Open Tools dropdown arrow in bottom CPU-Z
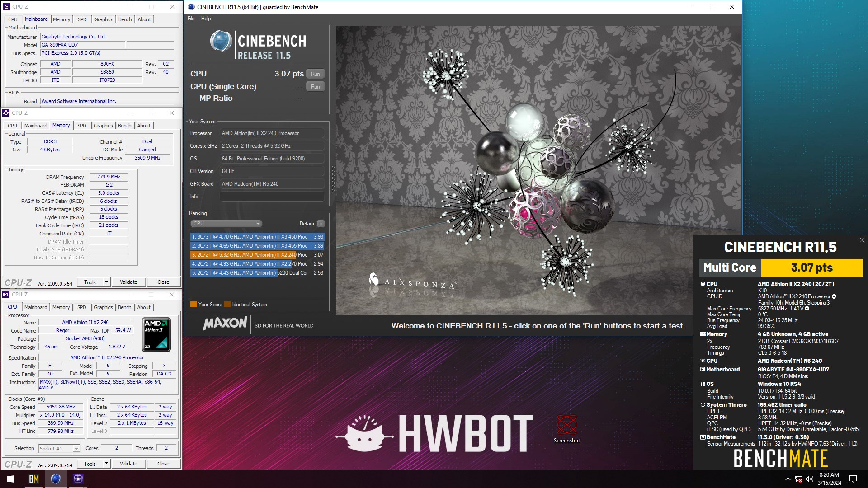The height and width of the screenshot is (488, 868). 106,464
